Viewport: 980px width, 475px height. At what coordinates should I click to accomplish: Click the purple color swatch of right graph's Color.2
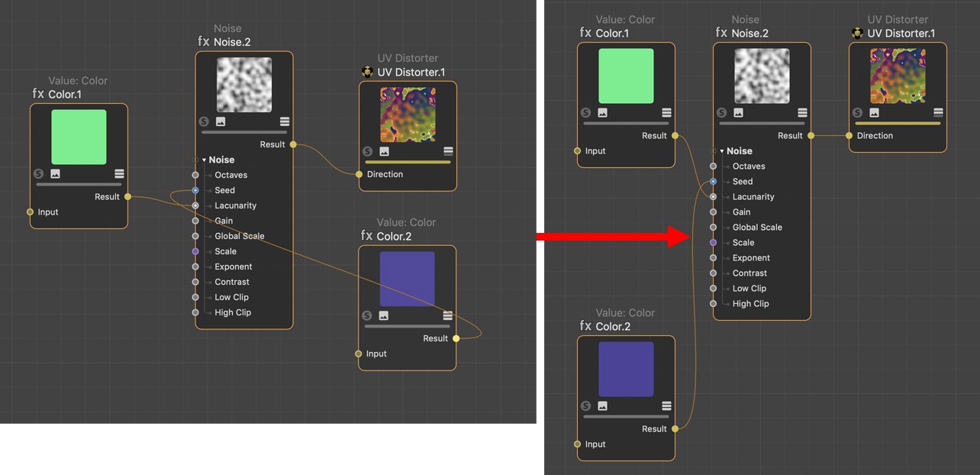[x=626, y=369]
